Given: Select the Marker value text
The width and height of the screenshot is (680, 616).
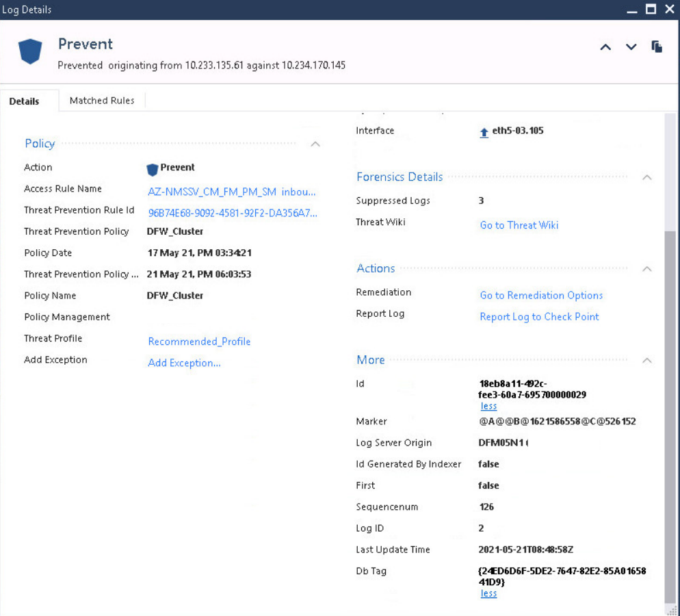Looking at the screenshot, I should pyautogui.click(x=558, y=421).
